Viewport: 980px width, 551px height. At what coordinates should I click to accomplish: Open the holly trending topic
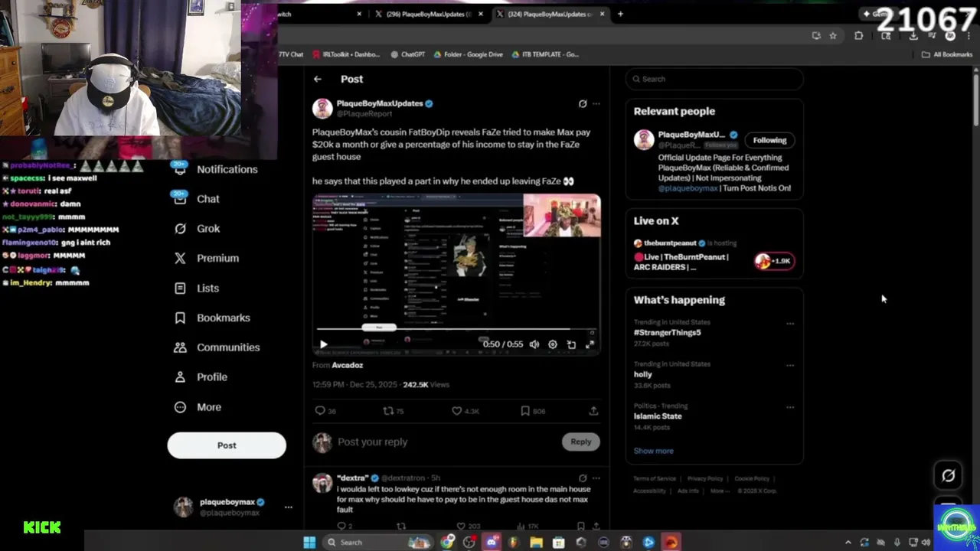pos(643,374)
